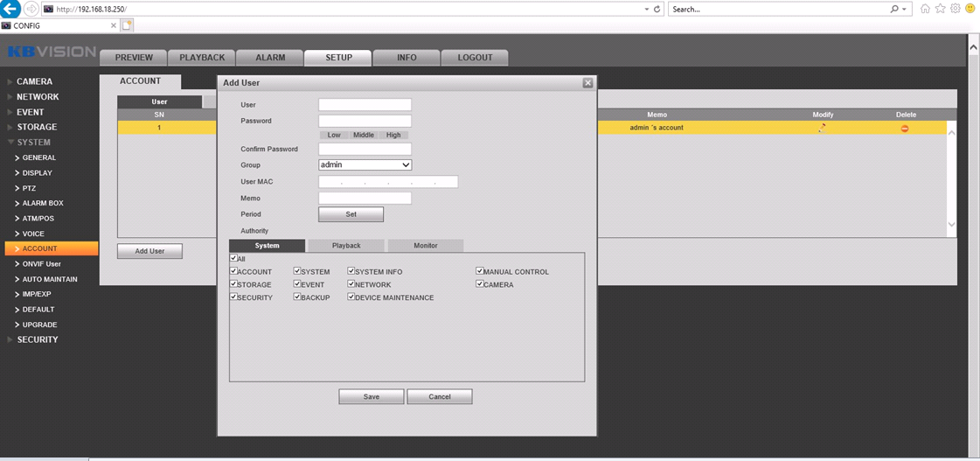Click the pencil Modify icon for admin
The height and width of the screenshot is (461, 980).
[x=822, y=128]
